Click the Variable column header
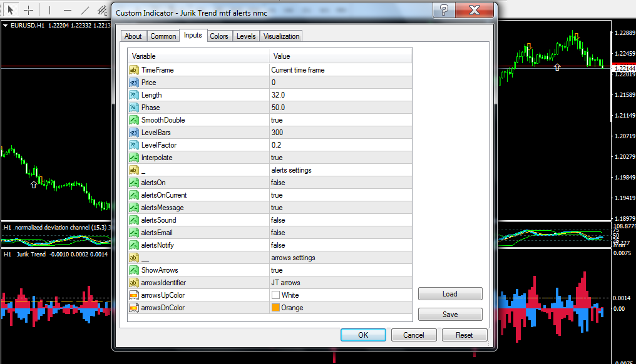 (199, 56)
